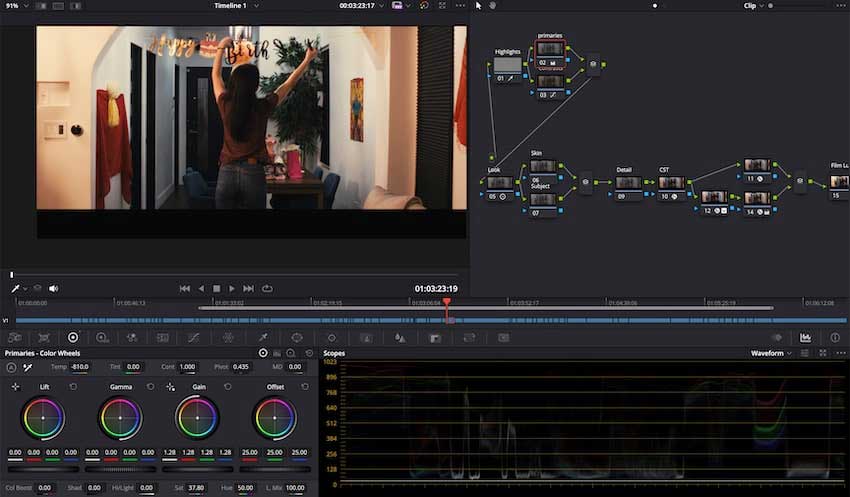This screenshot has height=497, width=850.
Task: Open the Power Window palette
Action: tap(297, 338)
